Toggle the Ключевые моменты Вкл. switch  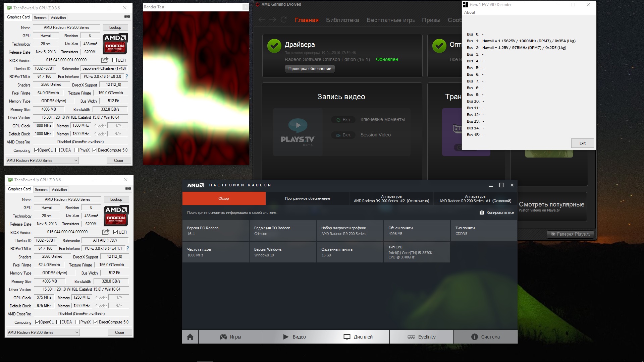point(343,120)
